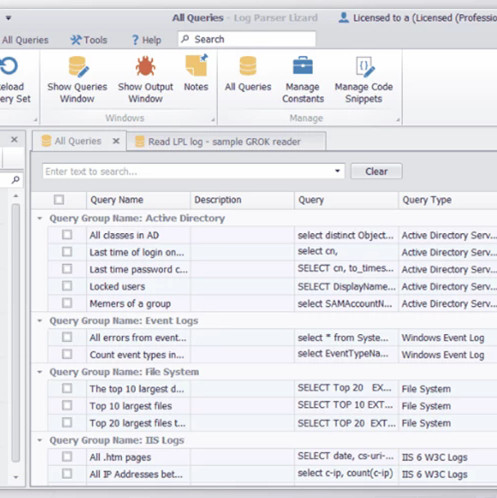The height and width of the screenshot is (498, 497).
Task: Check the Memers of a group row
Action: coord(67,303)
